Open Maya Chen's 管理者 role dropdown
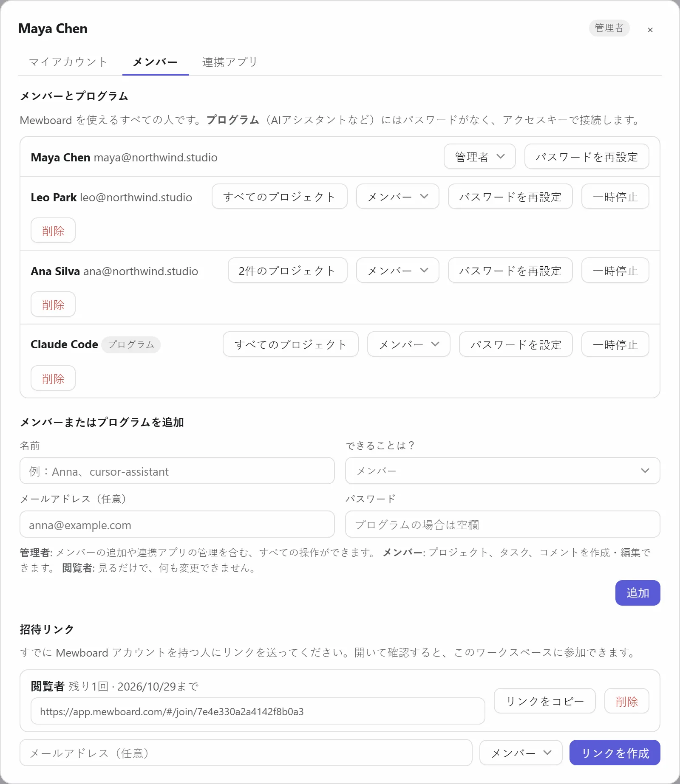 [480, 157]
